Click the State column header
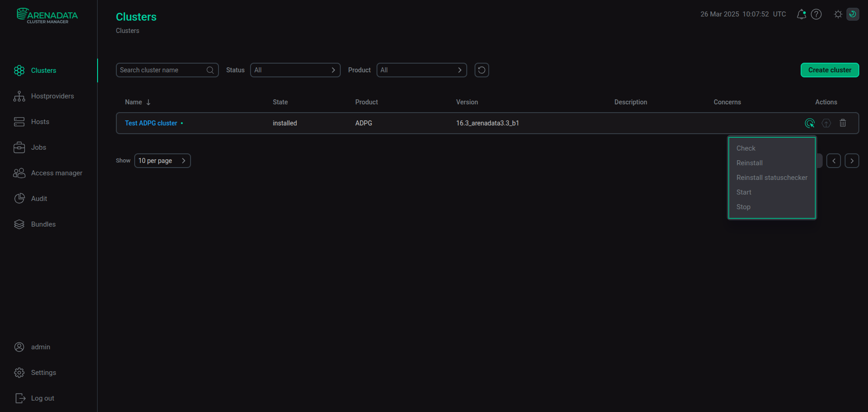Screen dimensions: 868x412 tap(280, 102)
